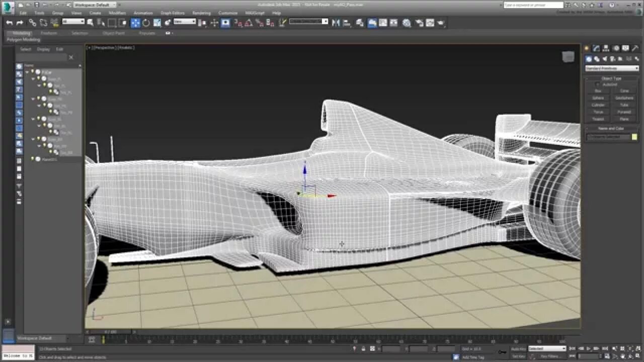
Task: Click the Auto Key button
Action: (518, 348)
